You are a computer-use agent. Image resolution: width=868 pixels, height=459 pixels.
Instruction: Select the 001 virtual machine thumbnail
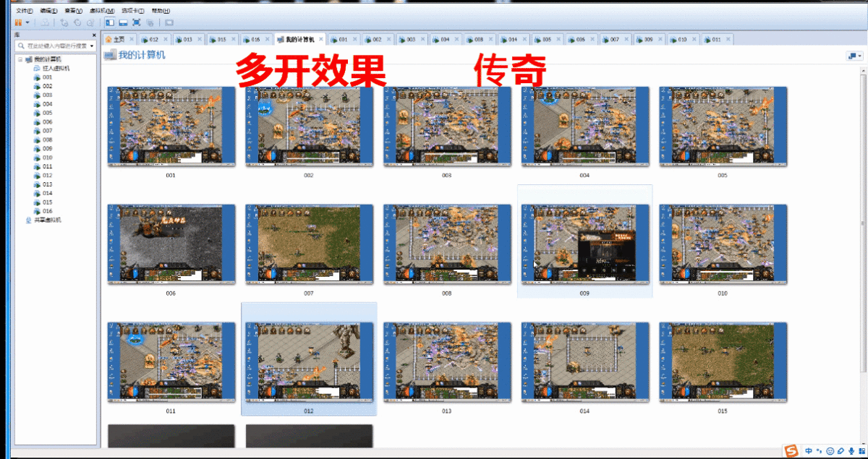coord(171,126)
